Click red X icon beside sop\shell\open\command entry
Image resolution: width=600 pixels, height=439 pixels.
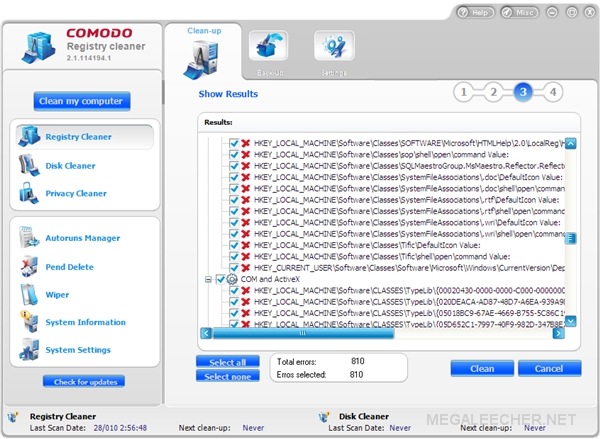pos(246,155)
